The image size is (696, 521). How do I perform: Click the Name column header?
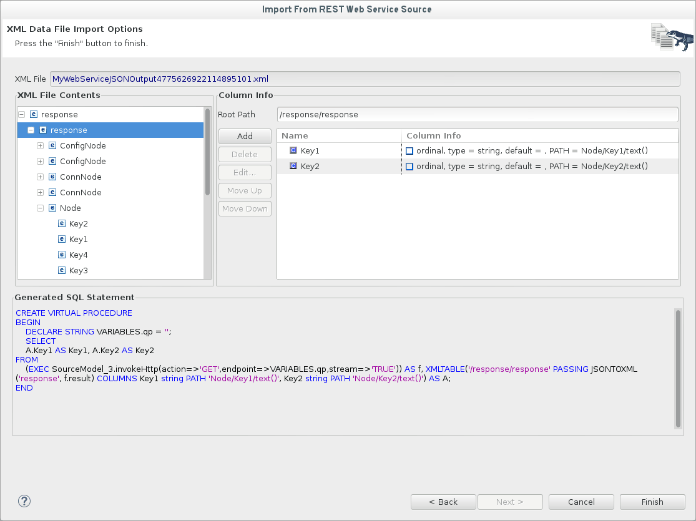click(x=339, y=136)
